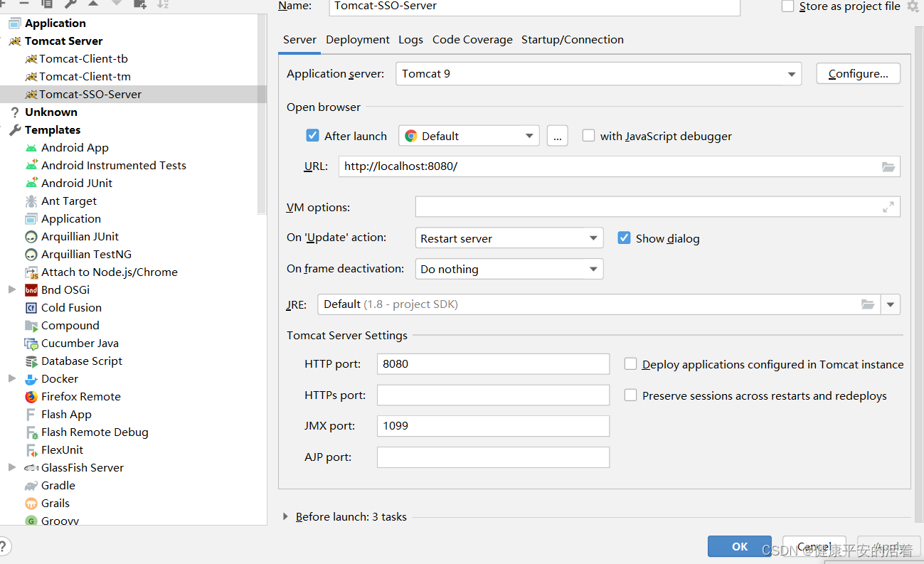Enable the with JavaScript debugger checkbox
Screen dimensions: 924x564
tap(588, 135)
